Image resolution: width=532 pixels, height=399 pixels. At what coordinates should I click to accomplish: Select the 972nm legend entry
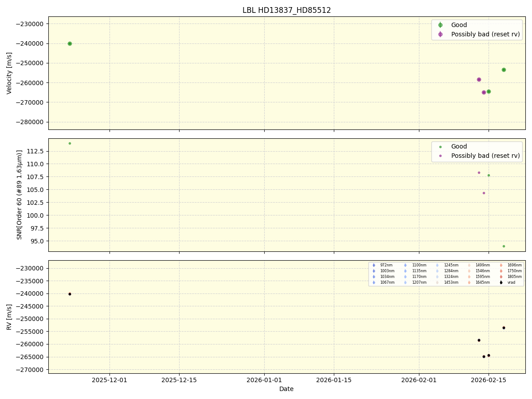point(386,265)
